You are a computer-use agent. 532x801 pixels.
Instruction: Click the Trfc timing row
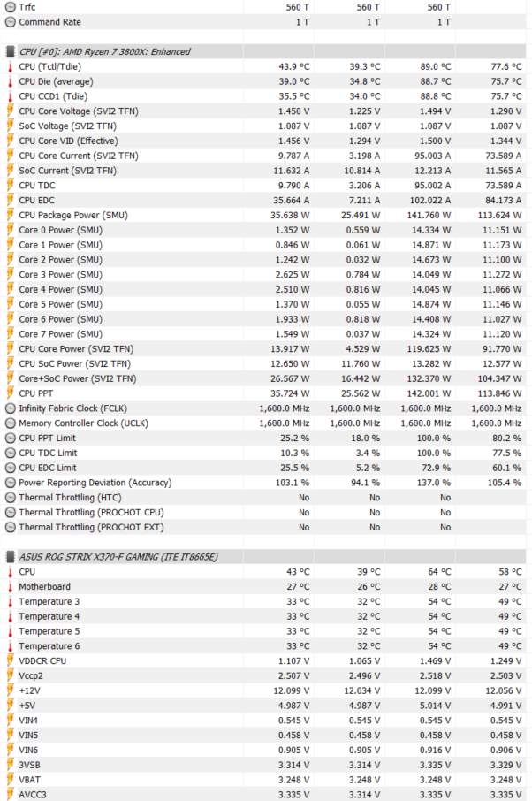coord(263,7)
